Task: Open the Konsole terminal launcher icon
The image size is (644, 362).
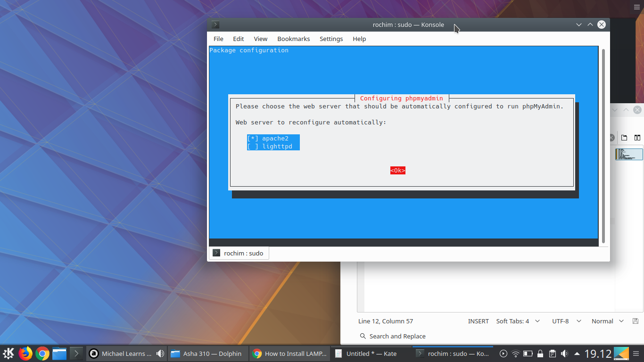Action: tap(76, 354)
